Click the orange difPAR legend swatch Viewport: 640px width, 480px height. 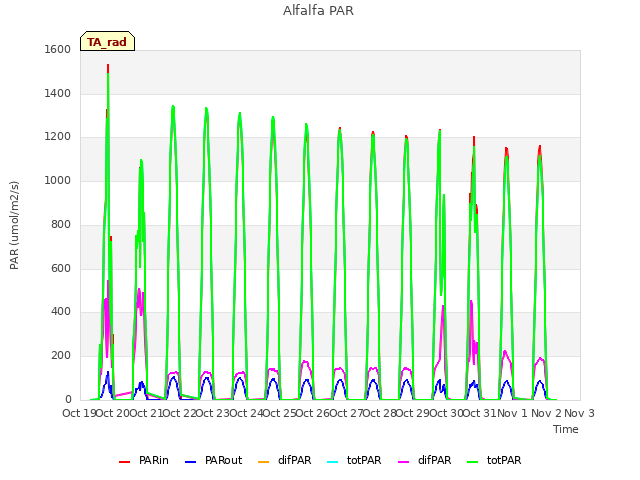coord(264,462)
